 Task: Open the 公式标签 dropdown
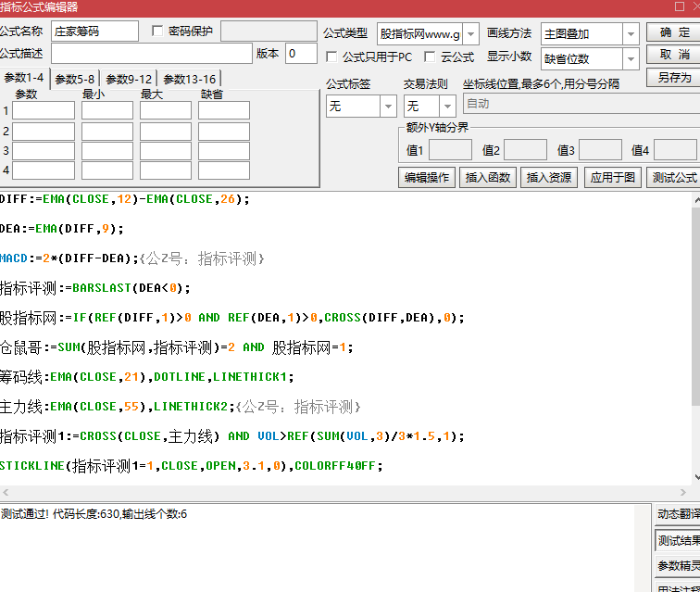(388, 107)
